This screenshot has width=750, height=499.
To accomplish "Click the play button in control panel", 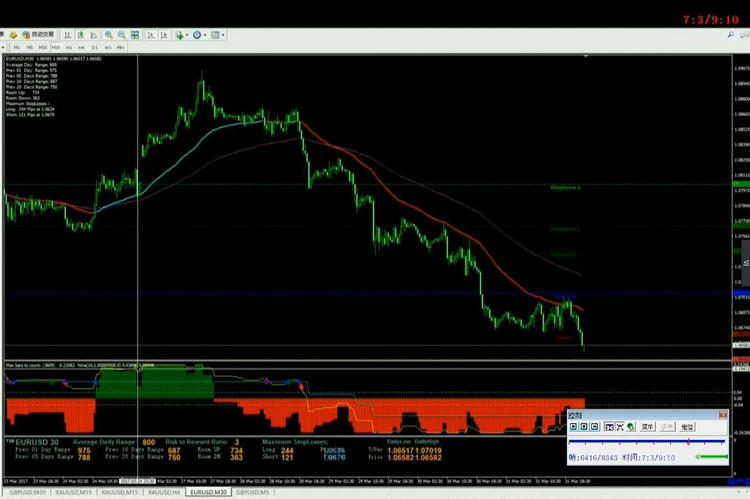I will click(x=573, y=427).
